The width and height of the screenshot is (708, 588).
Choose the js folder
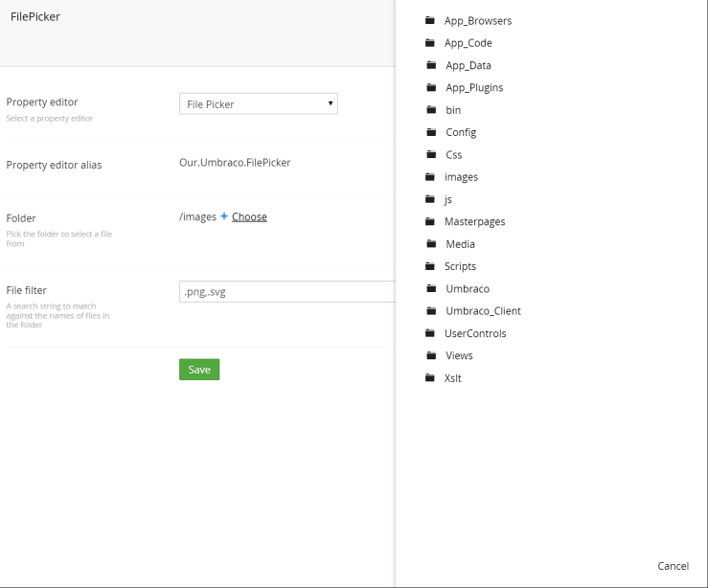448,199
